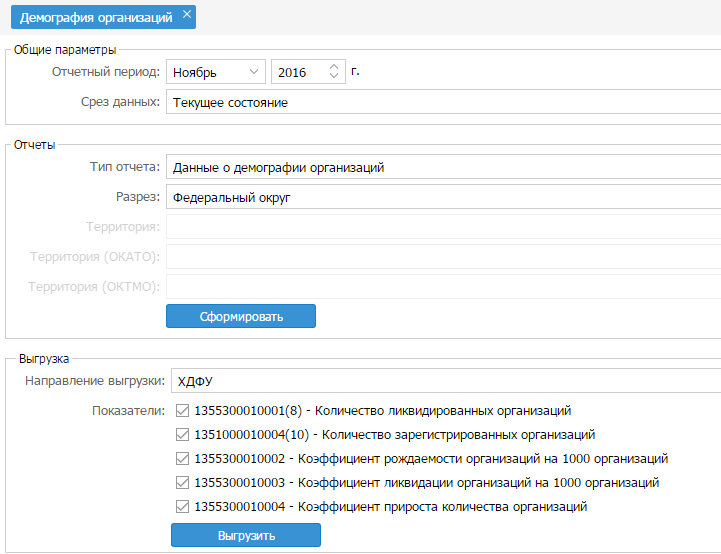Screen dimensions: 721x554
Task: Switch to Демография организаций tab
Action: click(96, 17)
